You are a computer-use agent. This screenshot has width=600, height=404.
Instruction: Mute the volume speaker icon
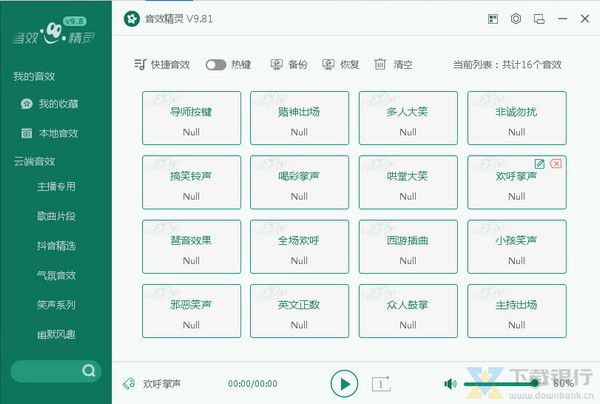[x=450, y=384]
